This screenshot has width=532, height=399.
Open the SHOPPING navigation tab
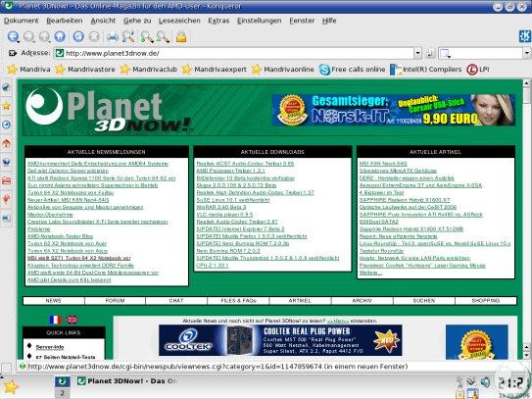point(486,301)
